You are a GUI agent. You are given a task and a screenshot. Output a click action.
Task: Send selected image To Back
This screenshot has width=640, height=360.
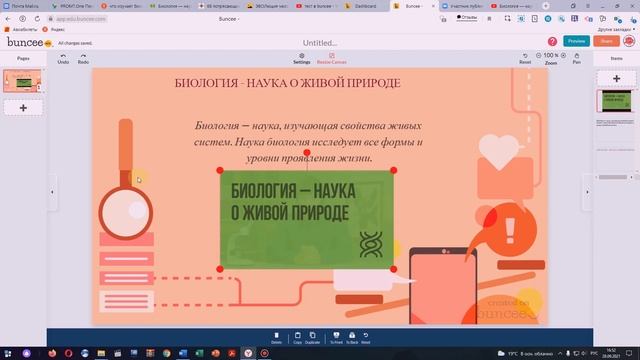pyautogui.click(x=352, y=338)
